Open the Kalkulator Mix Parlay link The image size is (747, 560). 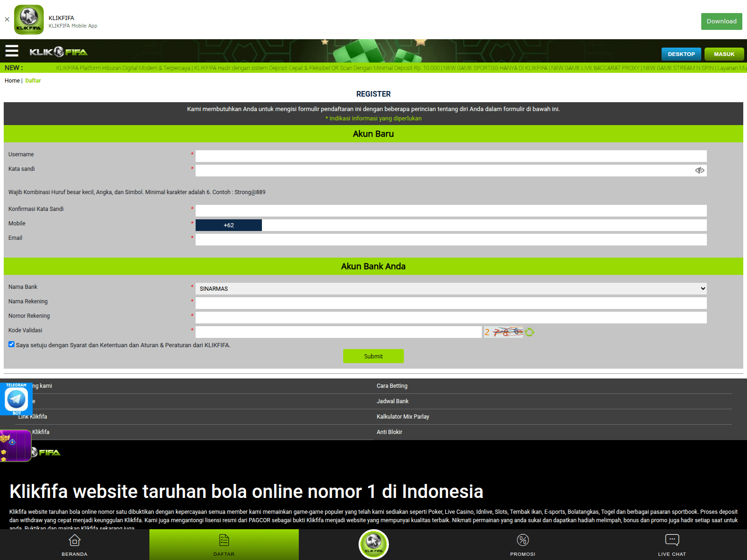tap(403, 416)
